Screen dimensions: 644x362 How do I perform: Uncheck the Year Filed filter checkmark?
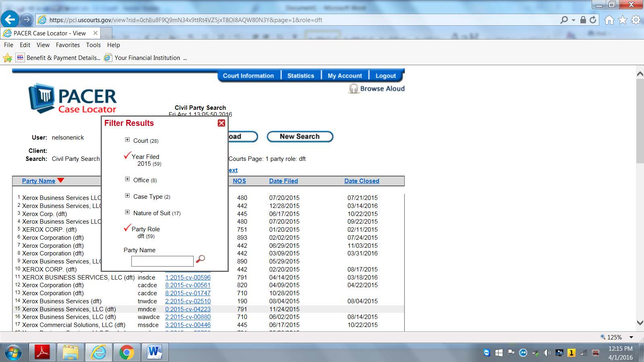pos(127,155)
